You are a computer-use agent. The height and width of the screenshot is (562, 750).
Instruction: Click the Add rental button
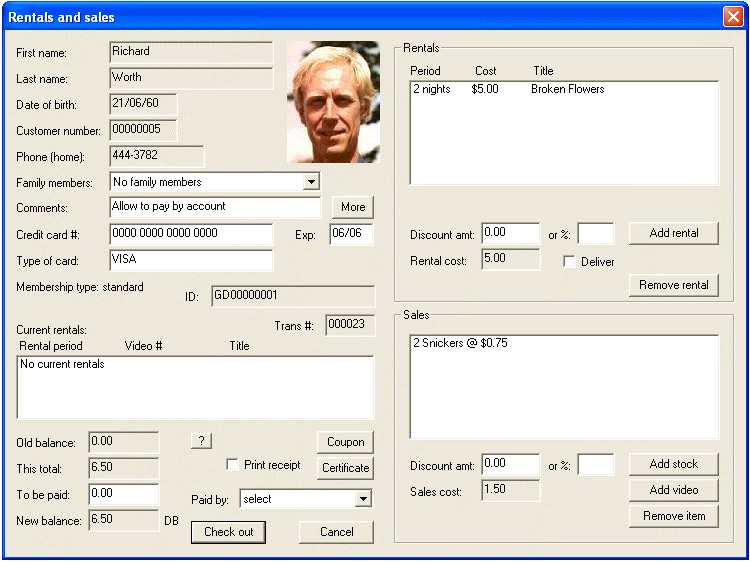click(673, 233)
